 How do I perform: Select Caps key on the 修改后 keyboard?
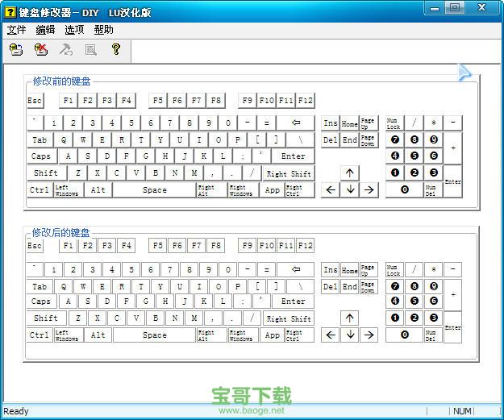[42, 301]
